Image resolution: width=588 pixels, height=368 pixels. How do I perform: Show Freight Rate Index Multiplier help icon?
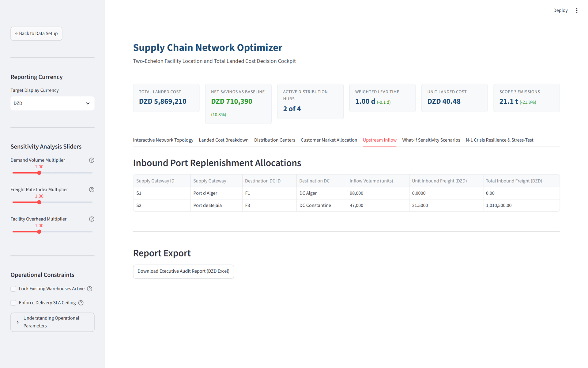pyautogui.click(x=92, y=190)
